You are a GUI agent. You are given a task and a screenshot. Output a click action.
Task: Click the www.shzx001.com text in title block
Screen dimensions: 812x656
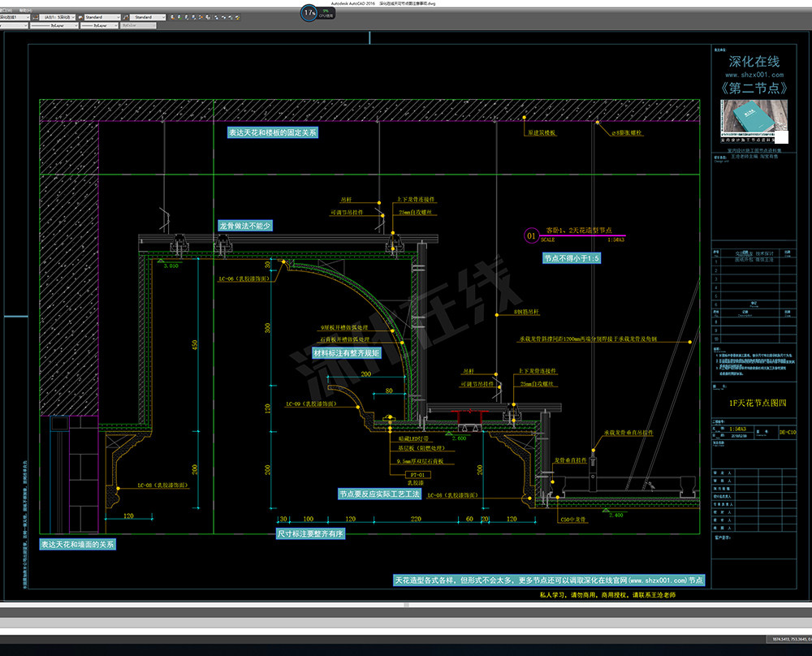[754, 75]
